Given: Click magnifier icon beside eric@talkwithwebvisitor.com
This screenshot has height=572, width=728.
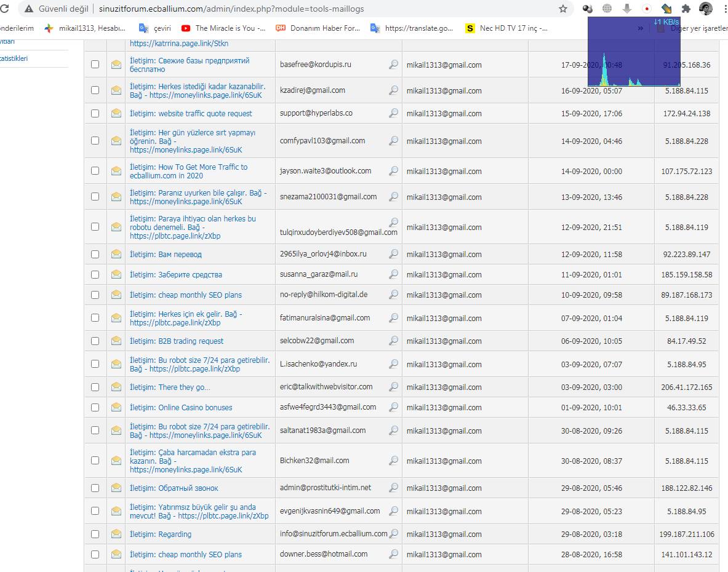Looking at the screenshot, I should coord(393,387).
